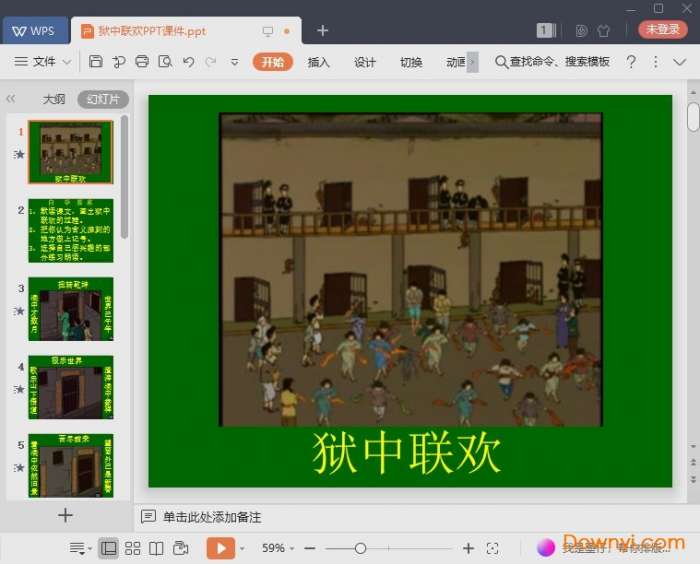
Task: Select slide 2 thumbnail with text list
Action: coord(71,230)
